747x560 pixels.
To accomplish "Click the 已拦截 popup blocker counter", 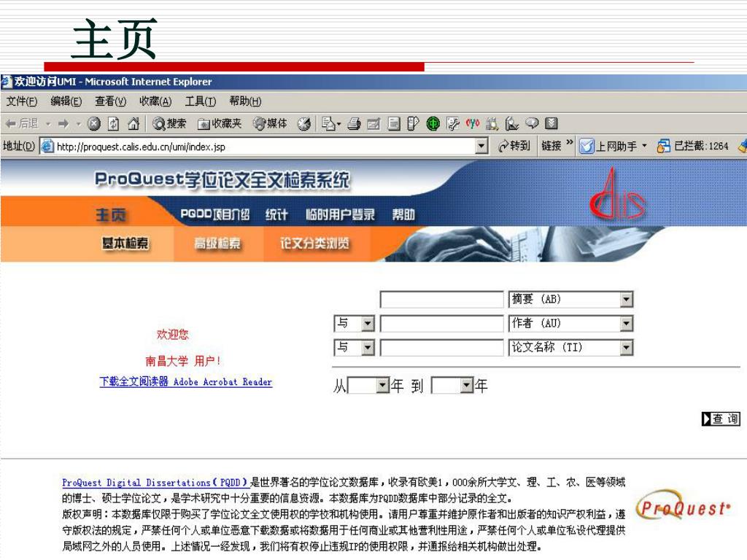I will 693,146.
